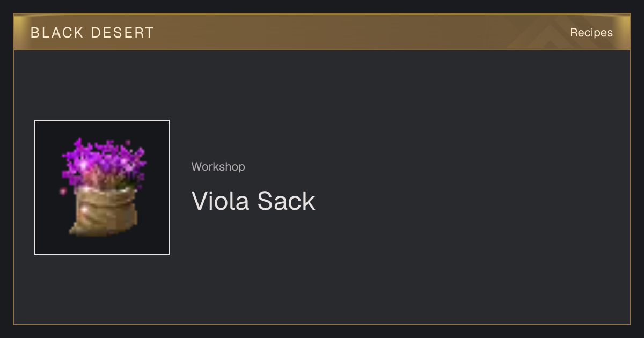644x338 pixels.
Task: Select the Workshop category label
Action: coord(218,167)
